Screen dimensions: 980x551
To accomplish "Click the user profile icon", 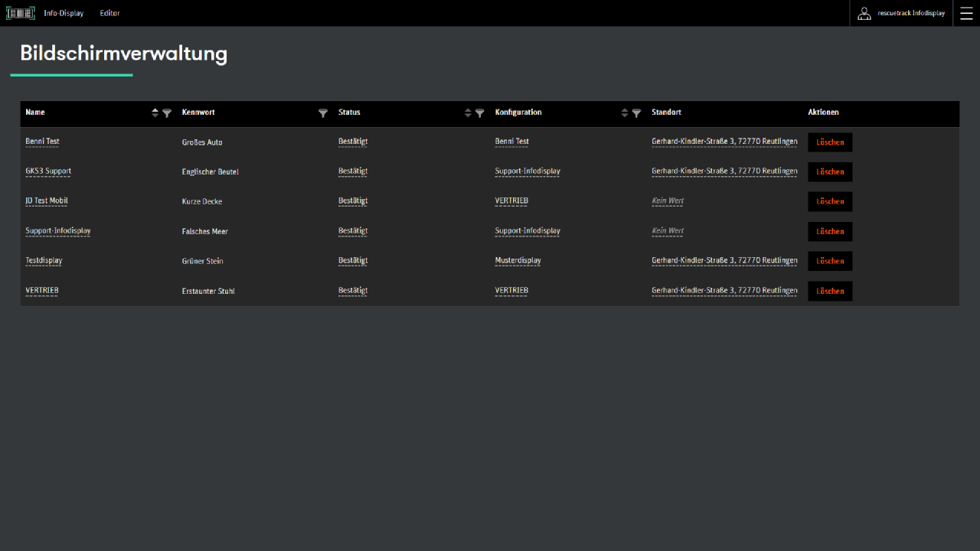I will point(864,13).
